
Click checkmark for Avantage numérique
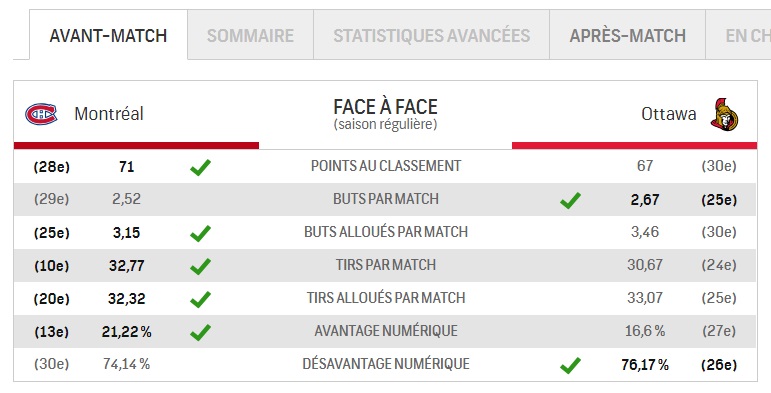click(x=201, y=332)
